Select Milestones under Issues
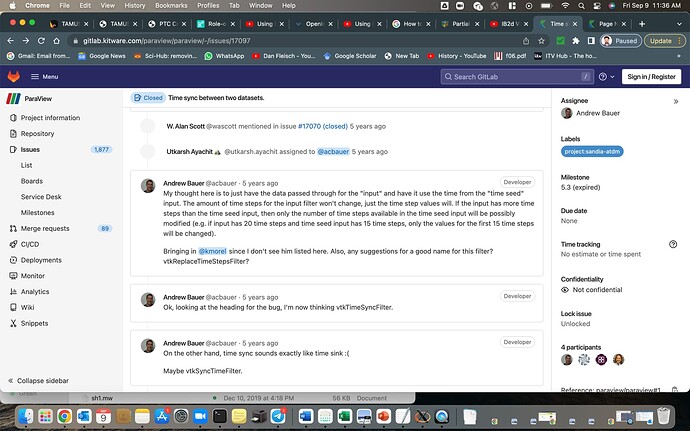 point(37,213)
